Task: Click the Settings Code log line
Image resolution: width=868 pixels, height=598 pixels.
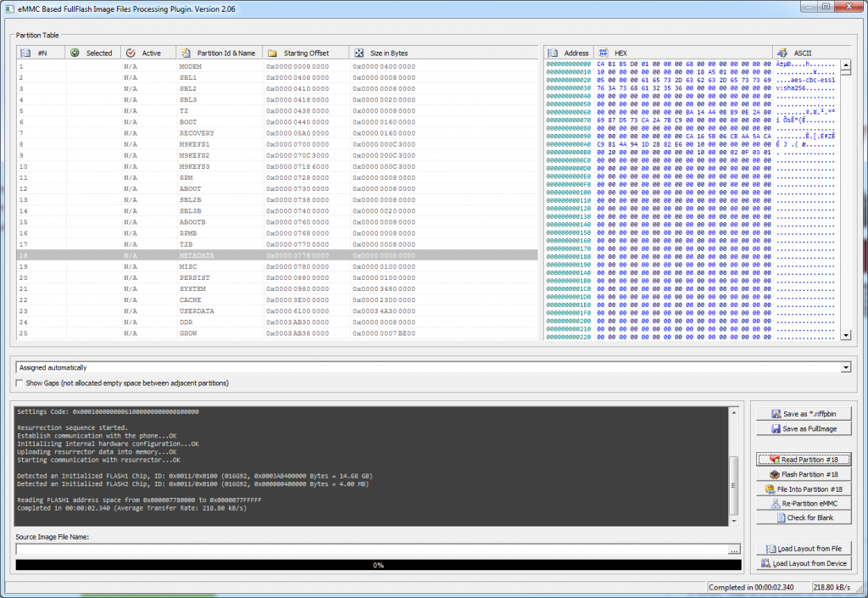Action: point(108,412)
